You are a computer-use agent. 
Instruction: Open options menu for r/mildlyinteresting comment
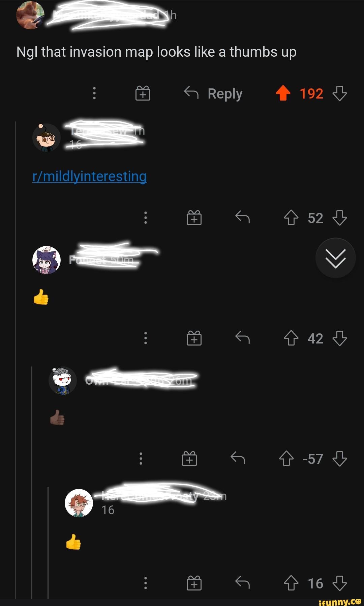pos(146,218)
